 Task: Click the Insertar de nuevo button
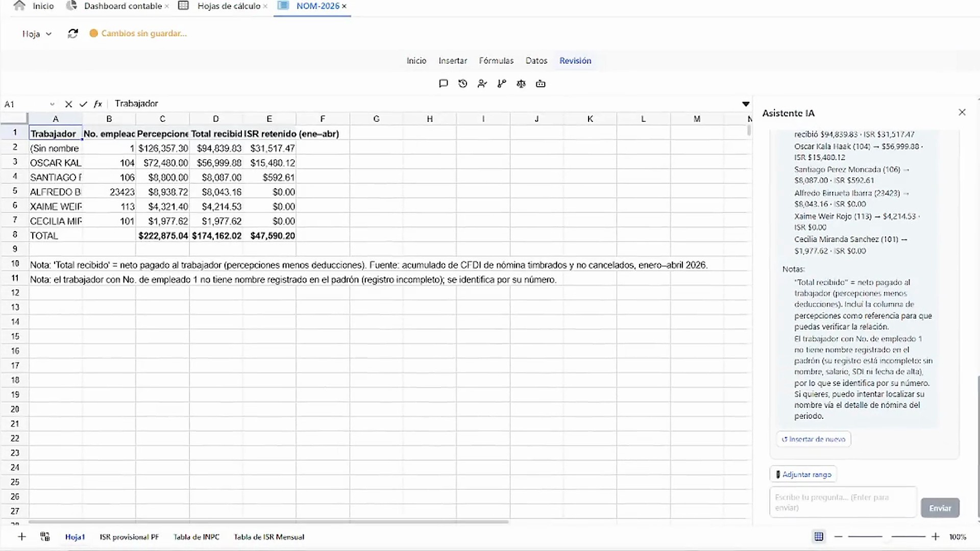814,439
